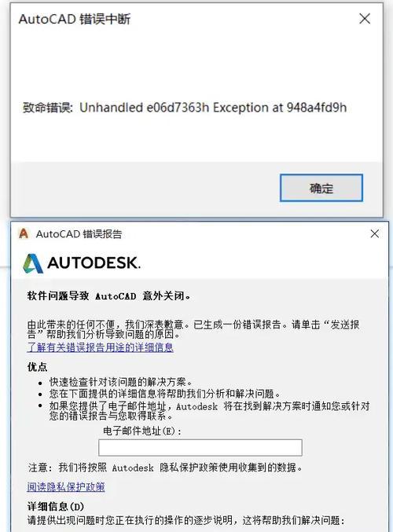Image resolution: width=393 pixels, height=532 pixels.
Task: Click the 详细信息(D) label
Action: pos(56,507)
